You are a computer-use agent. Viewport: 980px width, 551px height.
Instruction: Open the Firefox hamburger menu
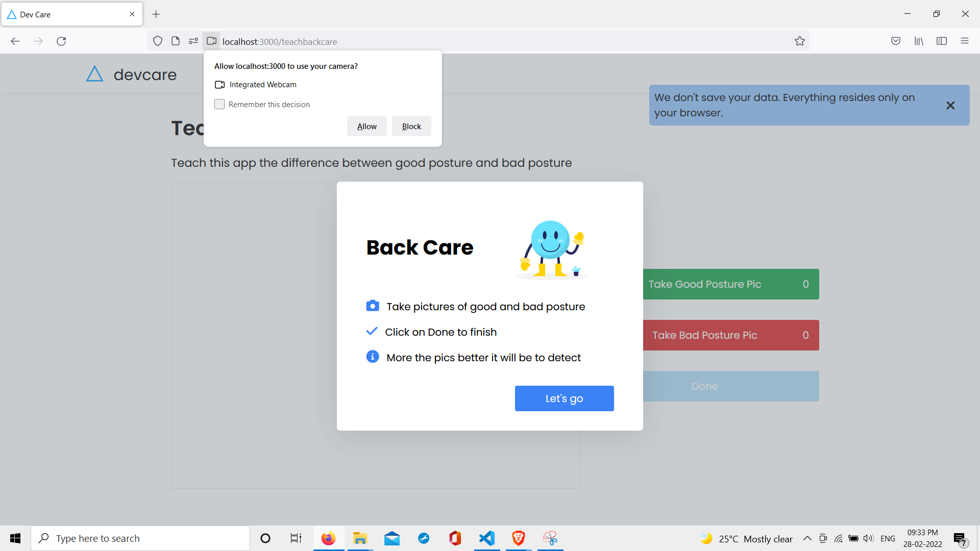pos(965,41)
